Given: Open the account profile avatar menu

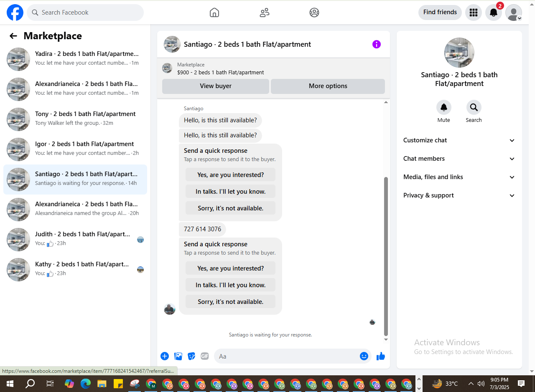Looking at the screenshot, I should 514,13.
